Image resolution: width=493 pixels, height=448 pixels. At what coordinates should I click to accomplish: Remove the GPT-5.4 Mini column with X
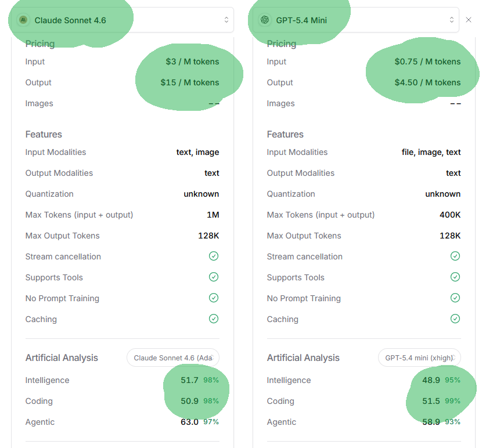[469, 20]
